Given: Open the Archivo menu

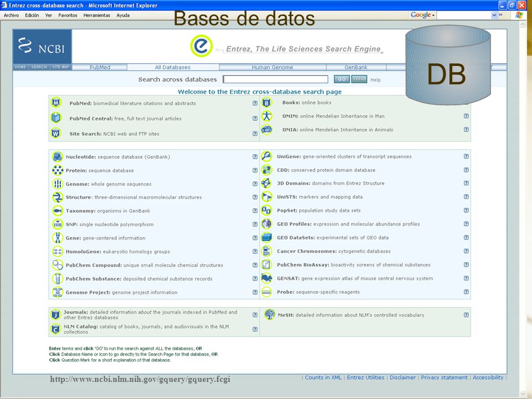Looking at the screenshot, I should click(x=11, y=16).
